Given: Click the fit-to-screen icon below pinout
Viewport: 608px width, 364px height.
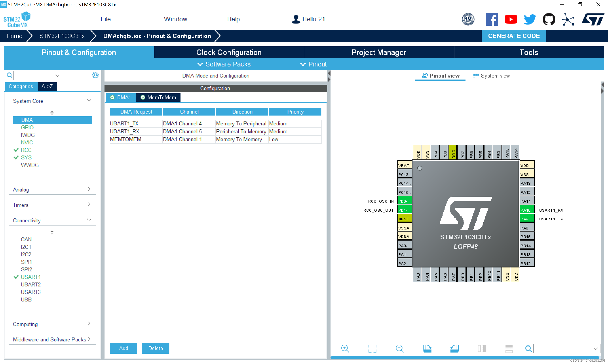Looking at the screenshot, I should (x=372, y=348).
